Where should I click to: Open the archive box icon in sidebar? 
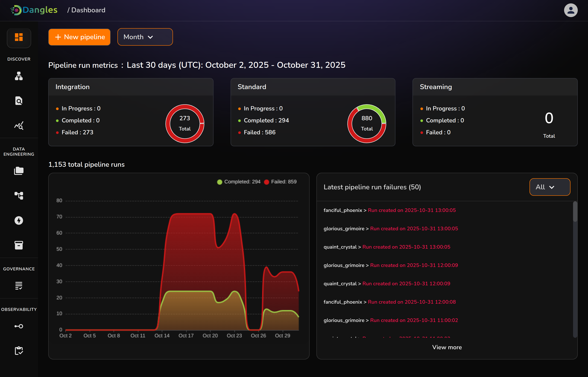19,245
